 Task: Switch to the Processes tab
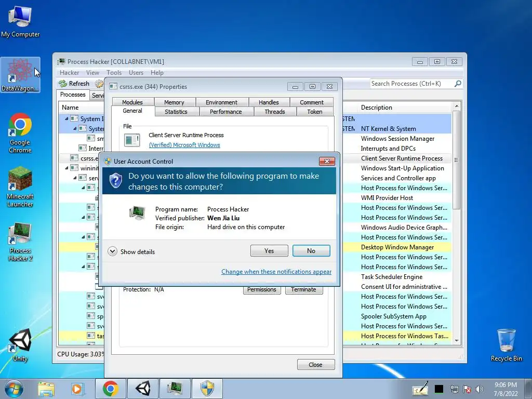[73, 95]
